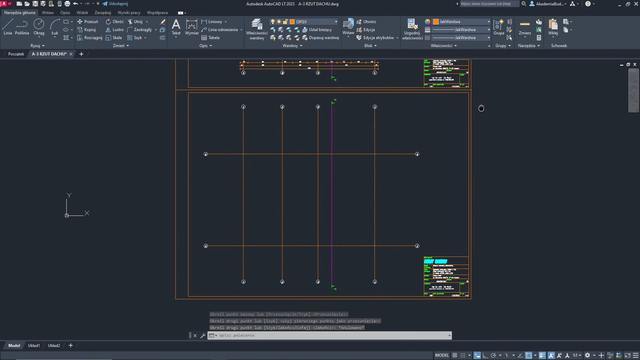This screenshot has height=360, width=640.
Task: Select the Tekst (Text) tool
Action: click(x=176, y=27)
